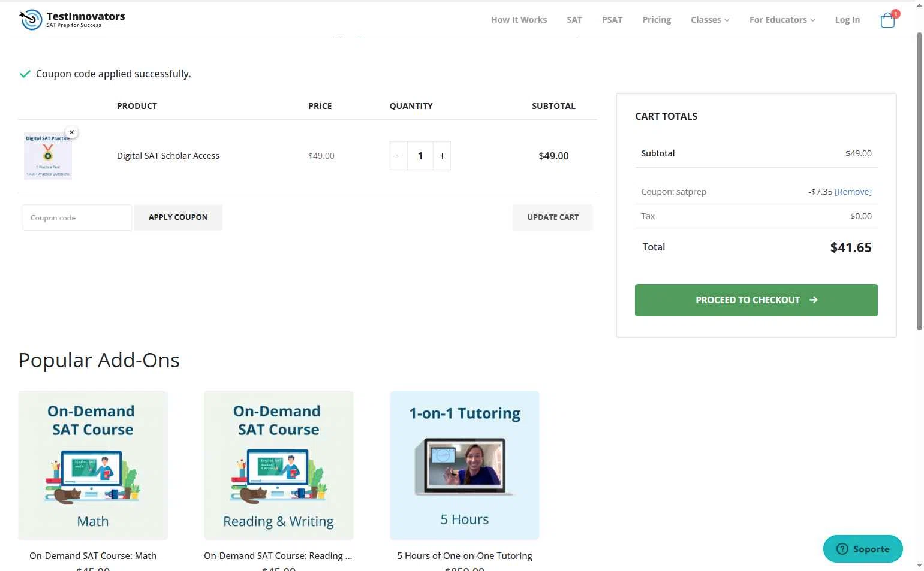Image resolution: width=924 pixels, height=571 pixels.
Task: Go to the Pricing page
Action: 657,20
